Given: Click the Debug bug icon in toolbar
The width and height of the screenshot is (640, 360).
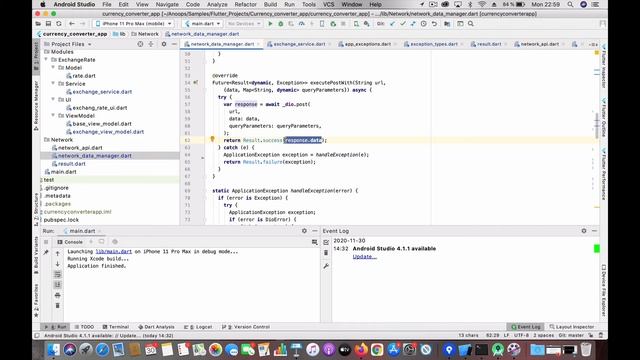Looking at the screenshot, I should click(x=280, y=24).
